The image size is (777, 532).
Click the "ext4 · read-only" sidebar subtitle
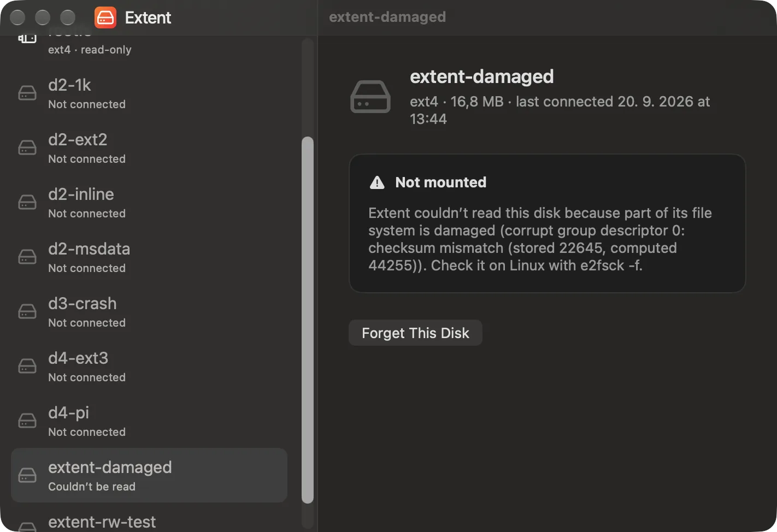click(x=90, y=50)
